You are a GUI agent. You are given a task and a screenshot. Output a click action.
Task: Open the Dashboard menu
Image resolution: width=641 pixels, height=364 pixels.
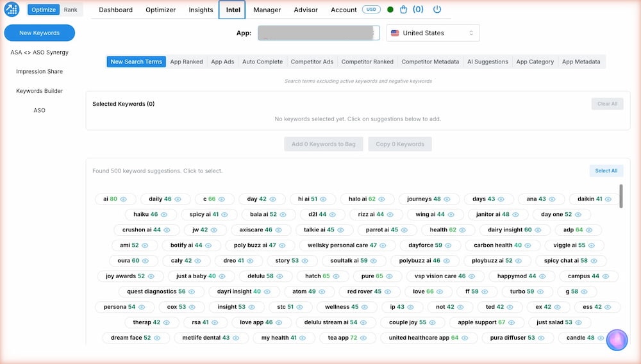tap(115, 10)
